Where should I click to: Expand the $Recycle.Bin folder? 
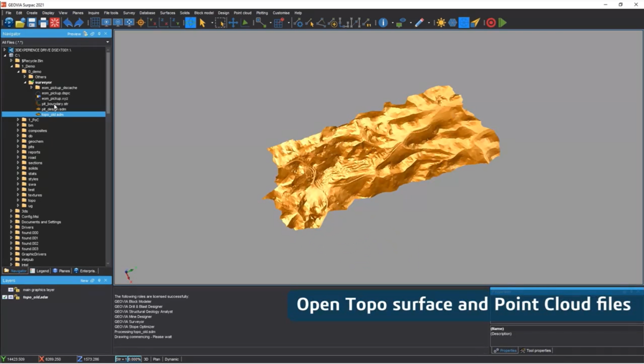[11, 61]
